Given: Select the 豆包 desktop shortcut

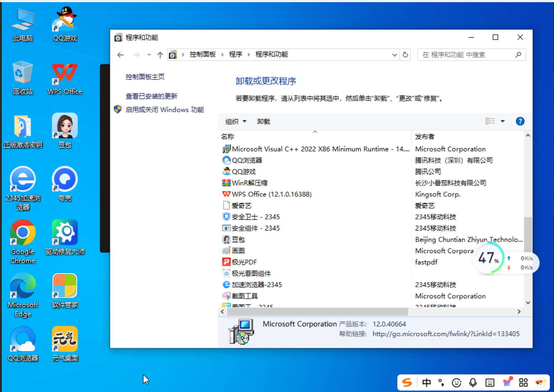Looking at the screenshot, I should point(65,131).
